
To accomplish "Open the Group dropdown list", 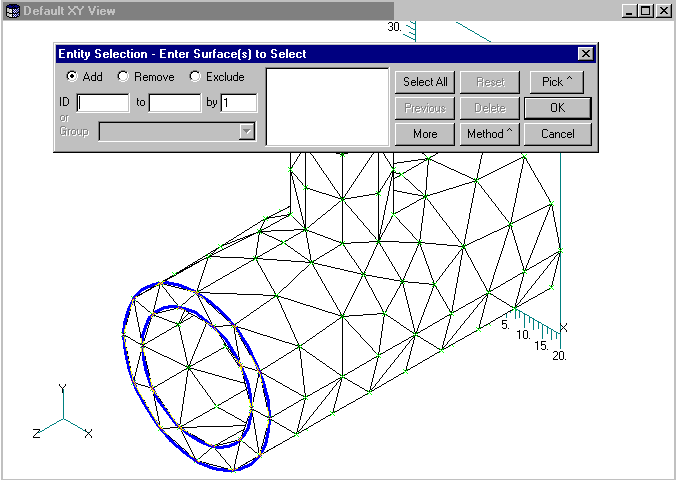I will [247, 132].
